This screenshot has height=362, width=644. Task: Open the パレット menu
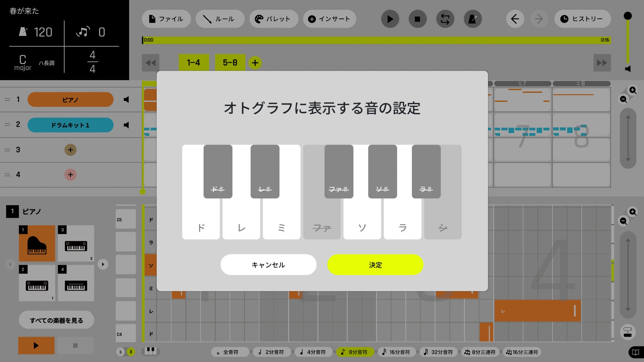point(273,19)
